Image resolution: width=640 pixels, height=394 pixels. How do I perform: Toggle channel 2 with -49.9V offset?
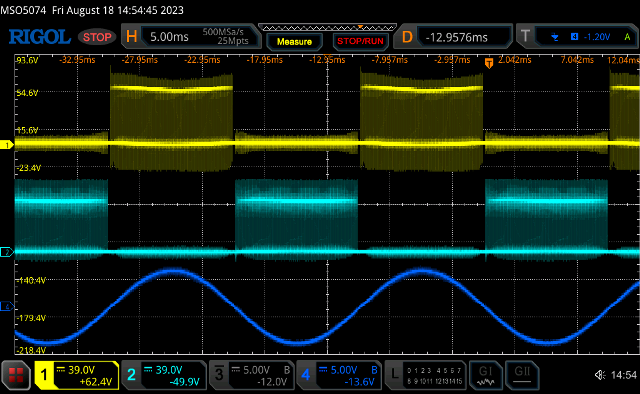(164, 375)
